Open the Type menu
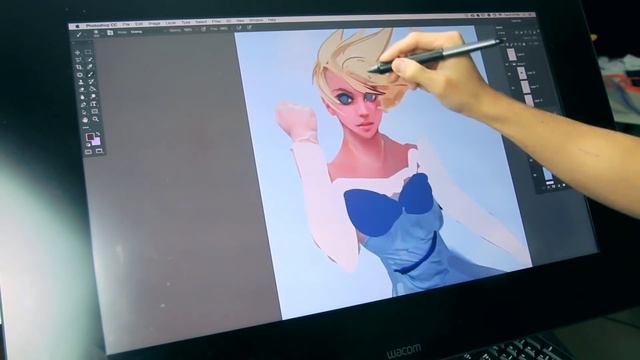 click(186, 22)
